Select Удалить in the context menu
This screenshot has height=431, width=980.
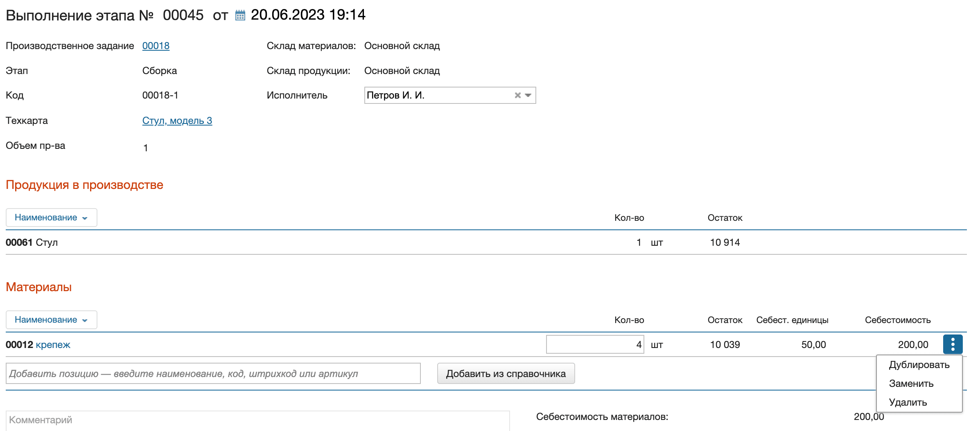coord(908,402)
